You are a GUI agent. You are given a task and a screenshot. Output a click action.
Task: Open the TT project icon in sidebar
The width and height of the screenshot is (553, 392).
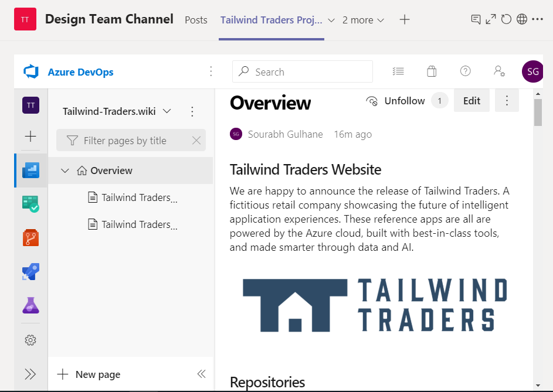[31, 105]
